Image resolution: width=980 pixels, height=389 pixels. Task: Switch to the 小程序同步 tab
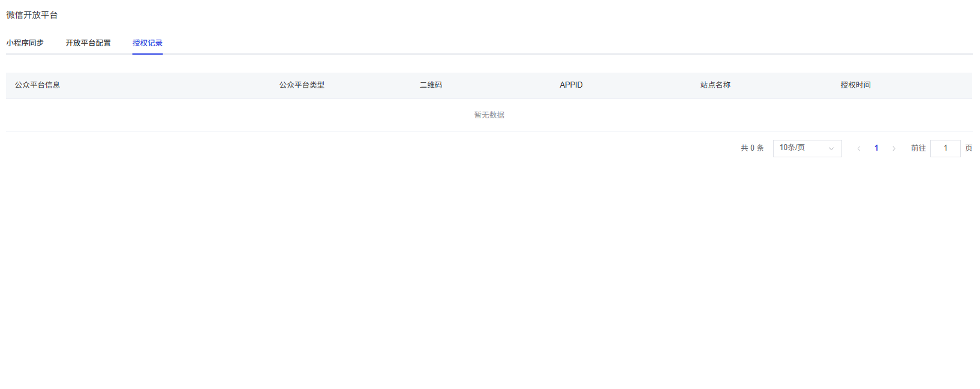click(x=25, y=43)
